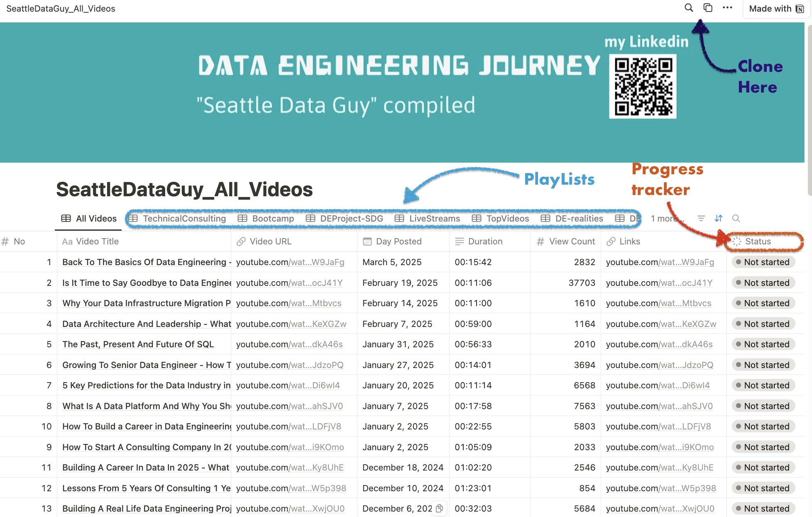
Task: Click the video URL ending W9JaFg
Action: coord(290,262)
